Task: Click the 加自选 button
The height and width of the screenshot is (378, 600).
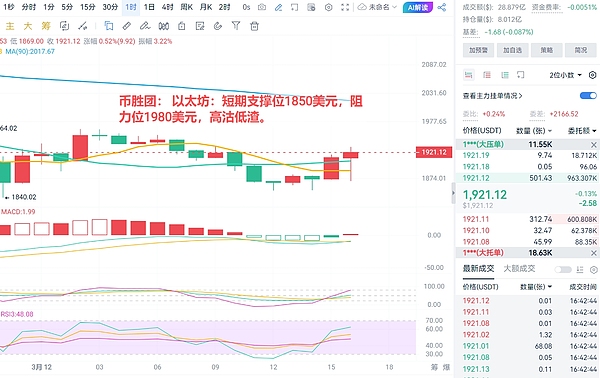Action: coord(512,50)
